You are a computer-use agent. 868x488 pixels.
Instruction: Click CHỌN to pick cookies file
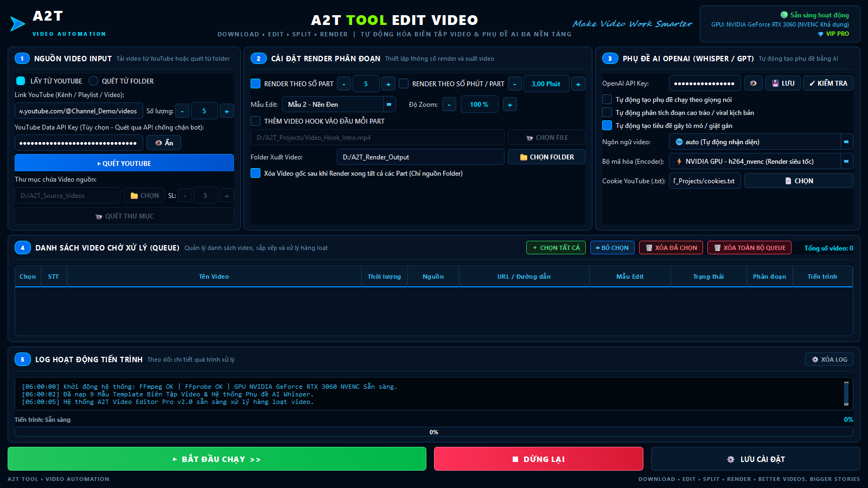[799, 181]
